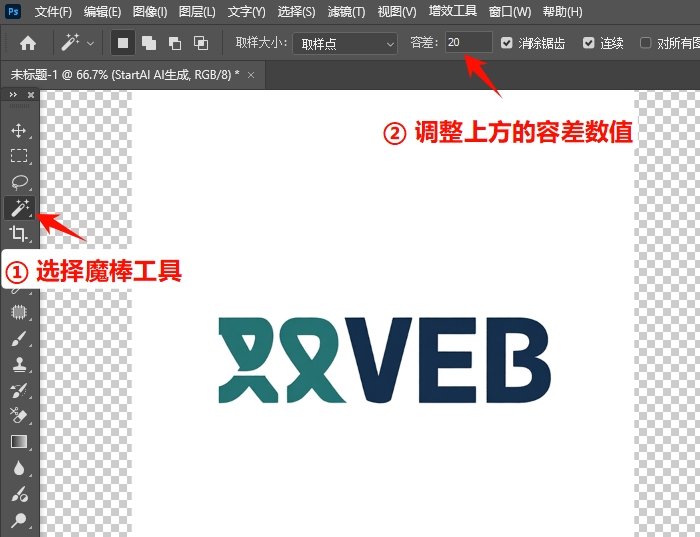The height and width of the screenshot is (537, 700).
Task: Toggle the 连续 checkbox
Action: 588,43
